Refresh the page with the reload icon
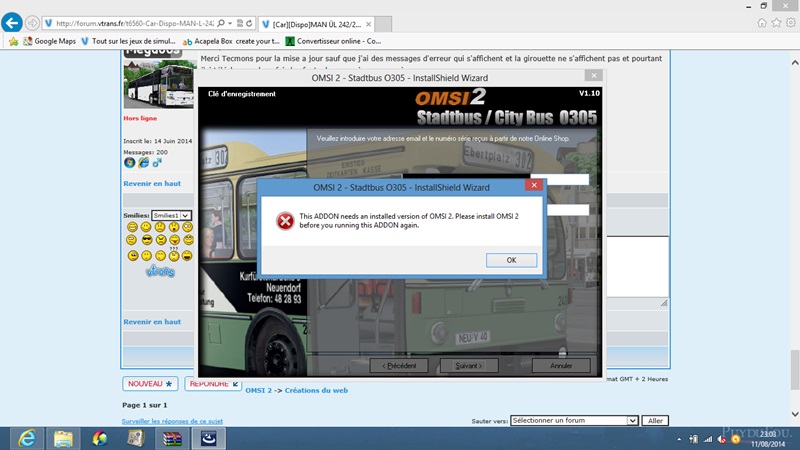Viewport: 800px width, 450px height. coord(249,23)
